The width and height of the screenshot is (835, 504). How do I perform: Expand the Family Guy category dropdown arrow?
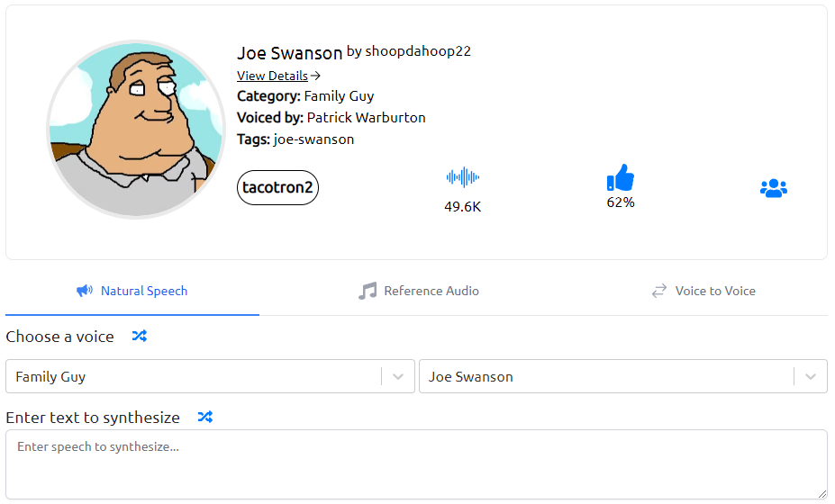pos(398,377)
